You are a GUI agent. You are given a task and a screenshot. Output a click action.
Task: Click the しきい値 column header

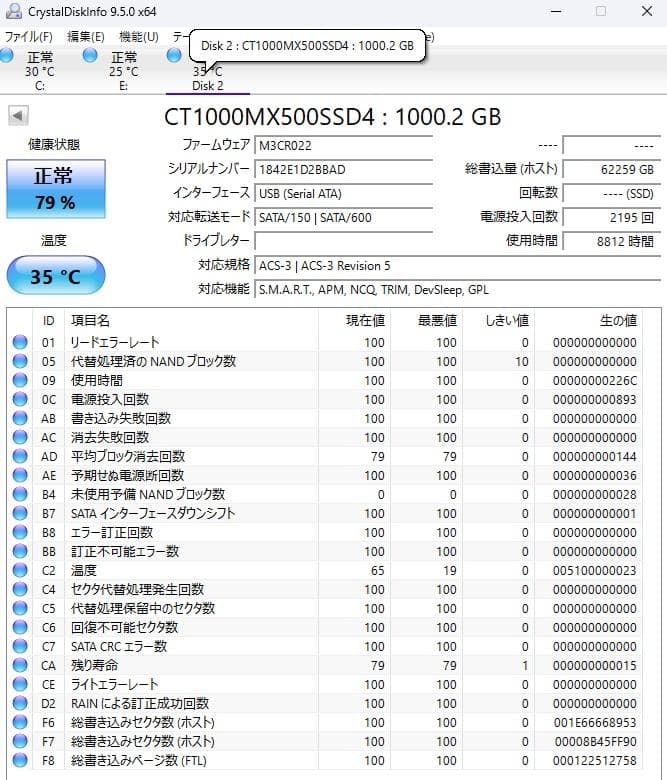498,320
